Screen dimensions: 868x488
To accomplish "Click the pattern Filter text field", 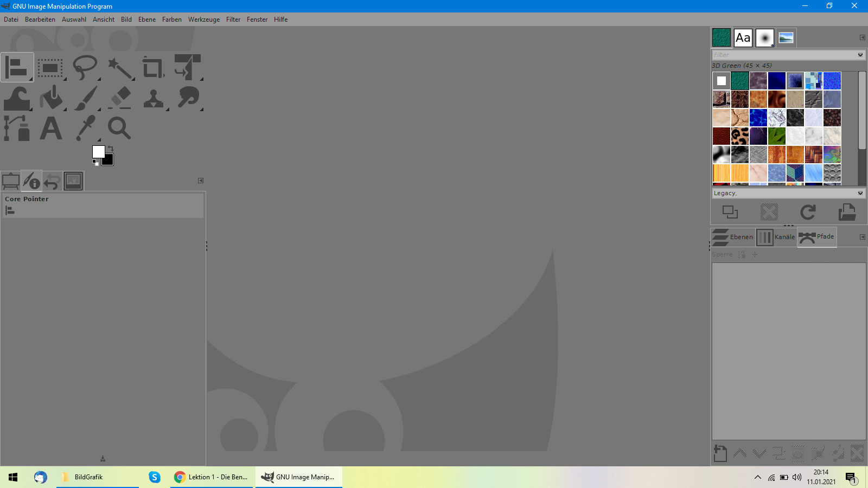I will [784, 55].
